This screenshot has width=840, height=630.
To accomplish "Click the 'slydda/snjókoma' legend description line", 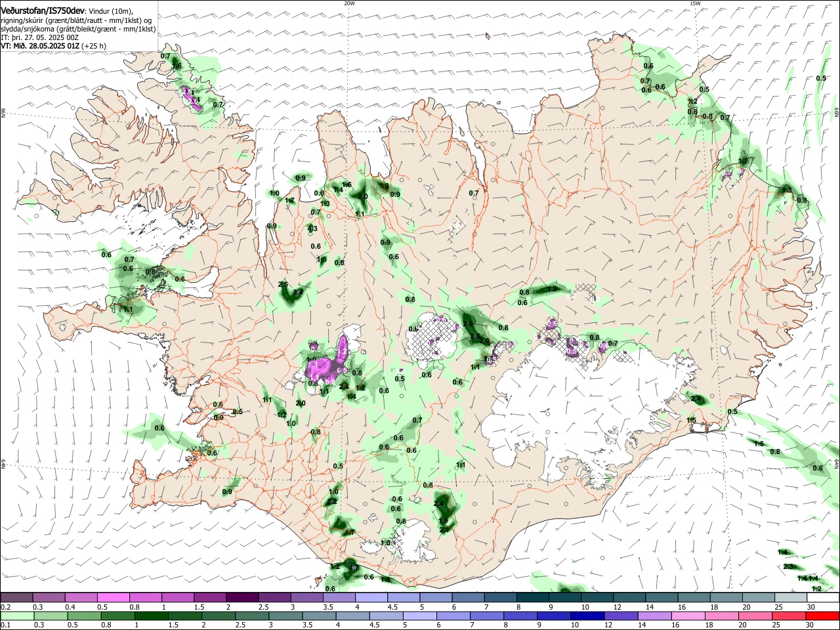I will pyautogui.click(x=79, y=29).
